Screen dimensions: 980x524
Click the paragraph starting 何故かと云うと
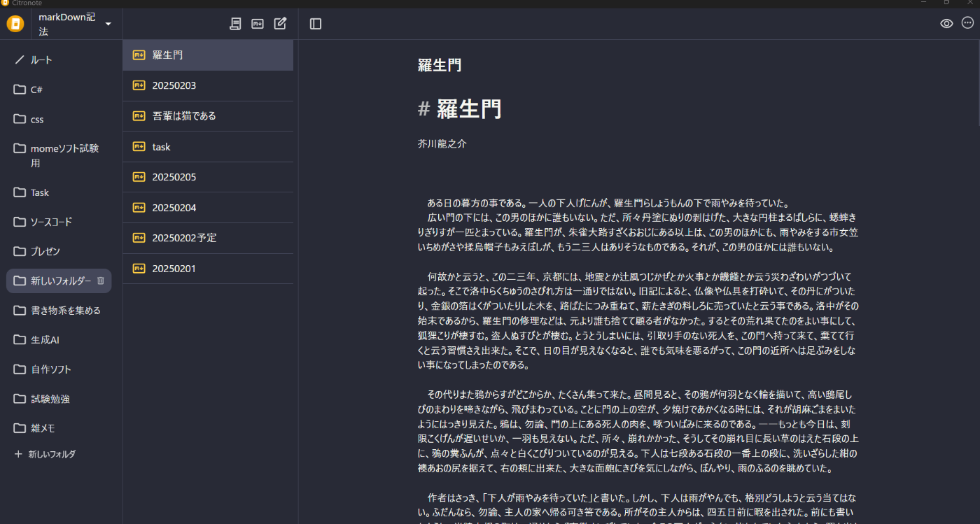639,320
